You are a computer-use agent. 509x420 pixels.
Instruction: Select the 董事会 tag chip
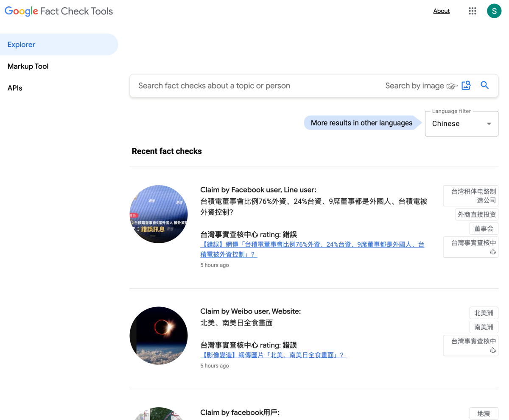(x=484, y=228)
